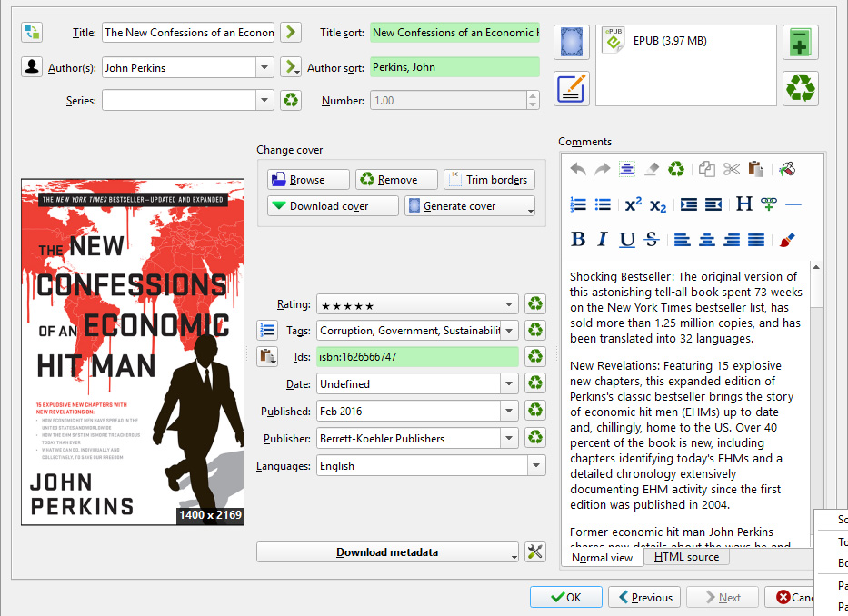
Task: Open the Manage authors icon button
Action: click(32, 67)
